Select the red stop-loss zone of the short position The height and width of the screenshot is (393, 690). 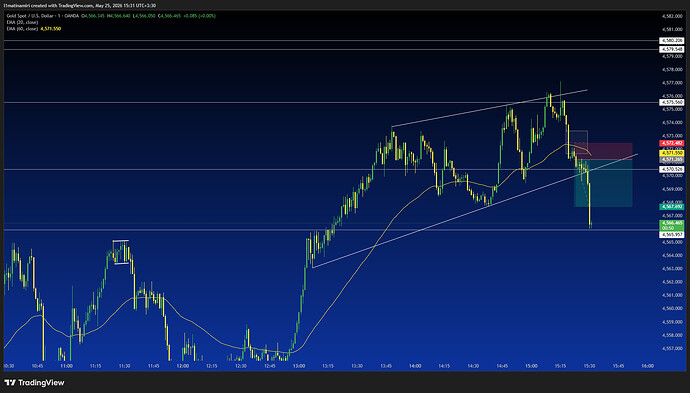coord(604,151)
